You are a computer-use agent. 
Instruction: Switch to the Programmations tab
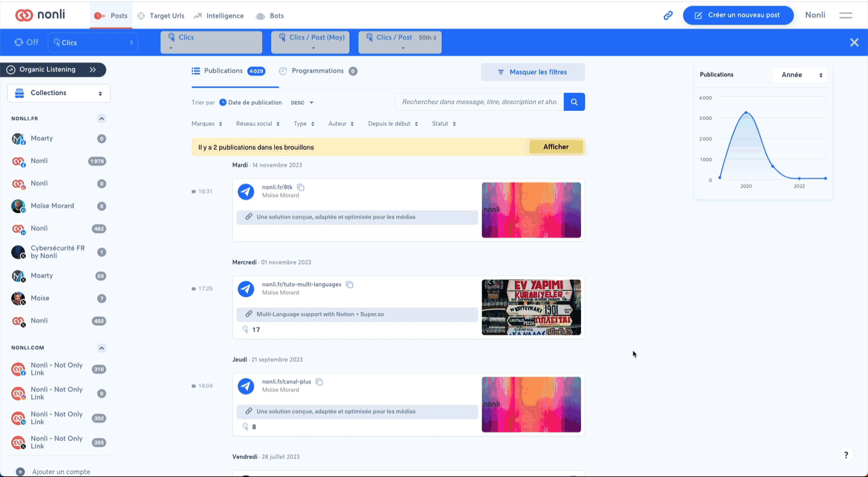(318, 71)
